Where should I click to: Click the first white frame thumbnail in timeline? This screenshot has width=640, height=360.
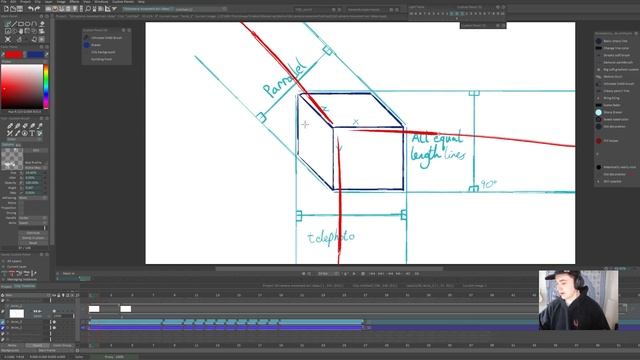94,309
